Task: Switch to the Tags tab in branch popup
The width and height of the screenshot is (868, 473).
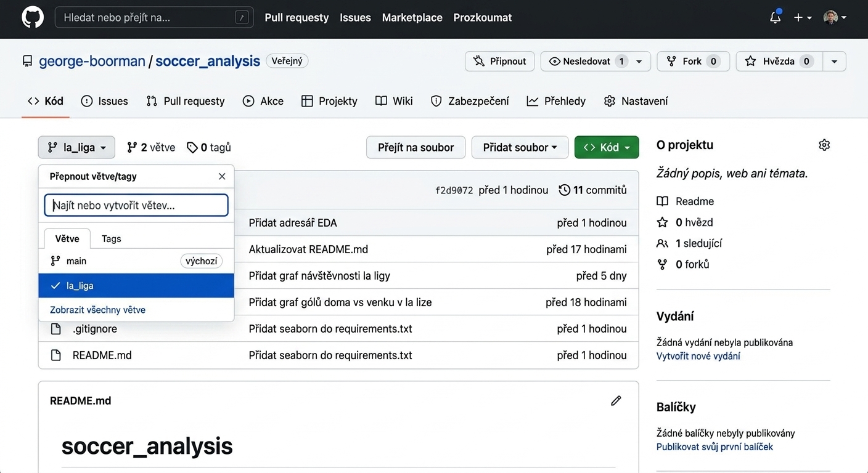Action: coord(112,238)
